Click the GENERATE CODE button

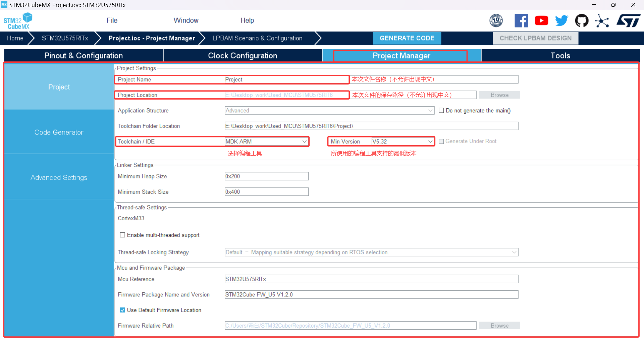pos(407,38)
